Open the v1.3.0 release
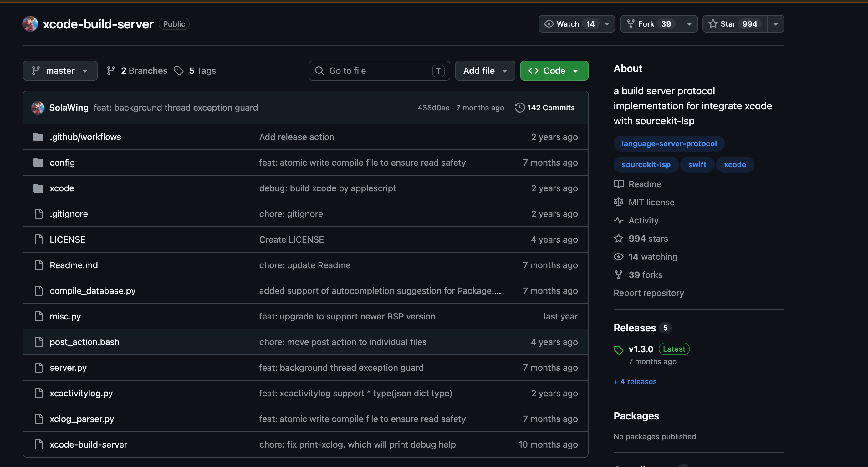868x467 pixels. click(x=641, y=349)
